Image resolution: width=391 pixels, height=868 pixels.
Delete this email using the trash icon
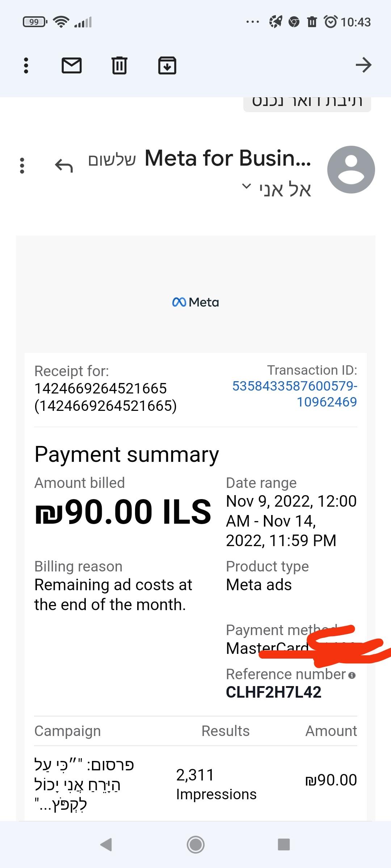coord(119,65)
